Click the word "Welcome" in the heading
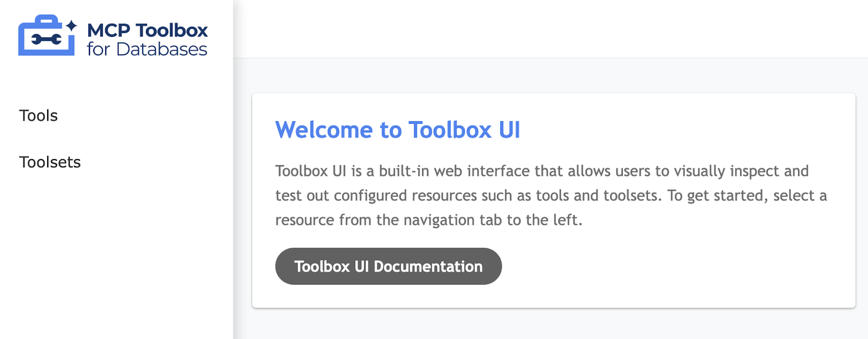This screenshot has width=868, height=339. 324,130
